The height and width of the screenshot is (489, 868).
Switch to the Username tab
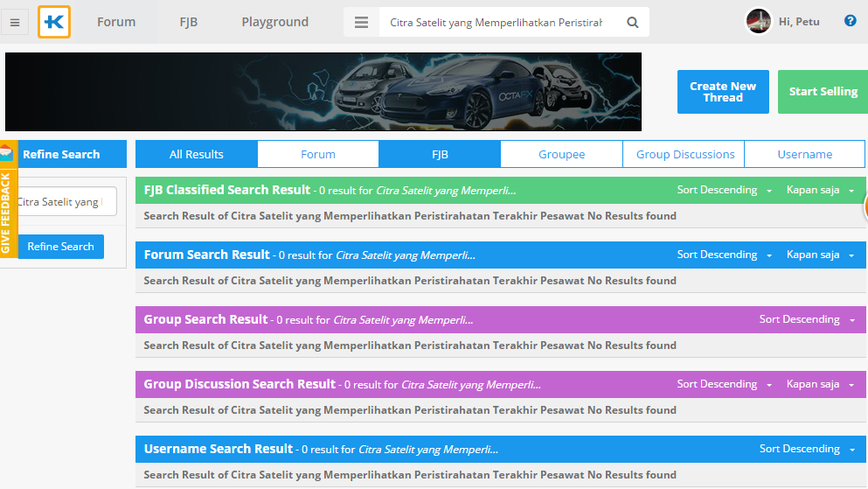(x=805, y=154)
